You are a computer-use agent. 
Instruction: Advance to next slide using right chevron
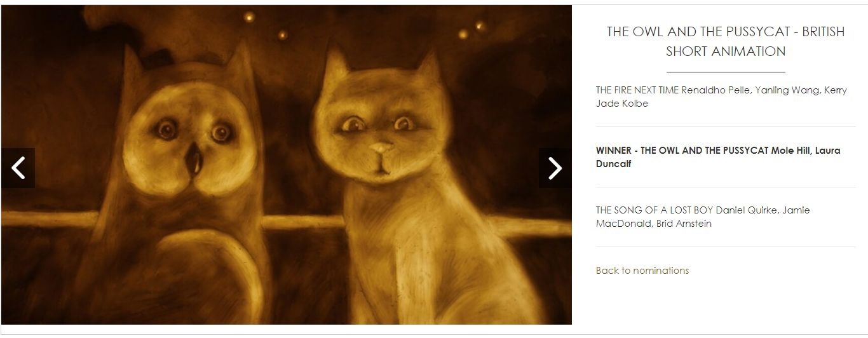click(555, 168)
